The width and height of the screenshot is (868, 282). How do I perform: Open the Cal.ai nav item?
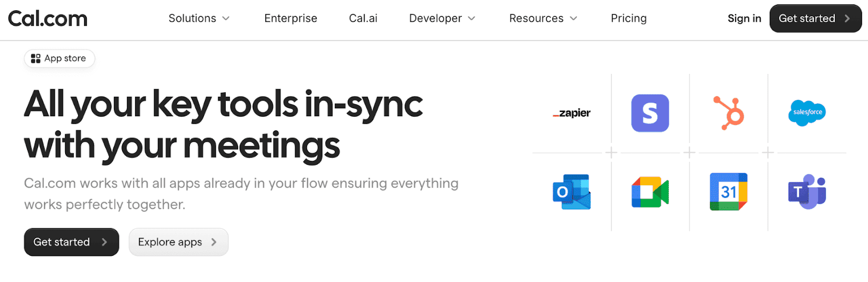[x=363, y=18]
